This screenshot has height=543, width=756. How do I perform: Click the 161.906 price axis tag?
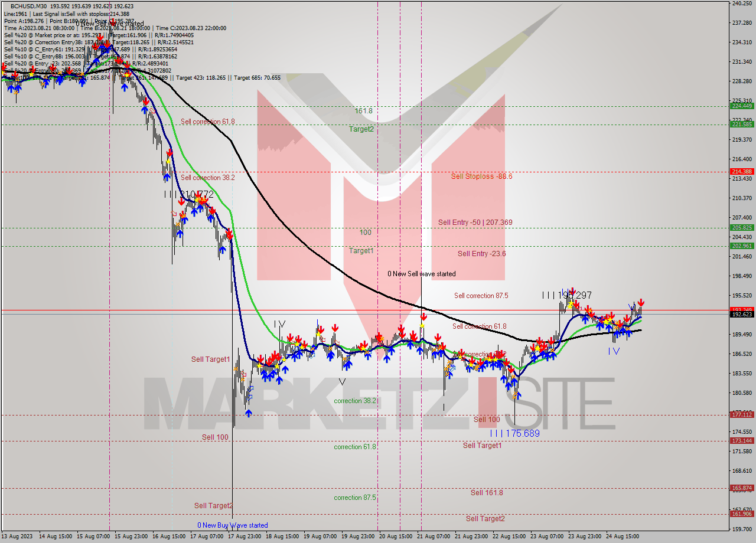(741, 513)
